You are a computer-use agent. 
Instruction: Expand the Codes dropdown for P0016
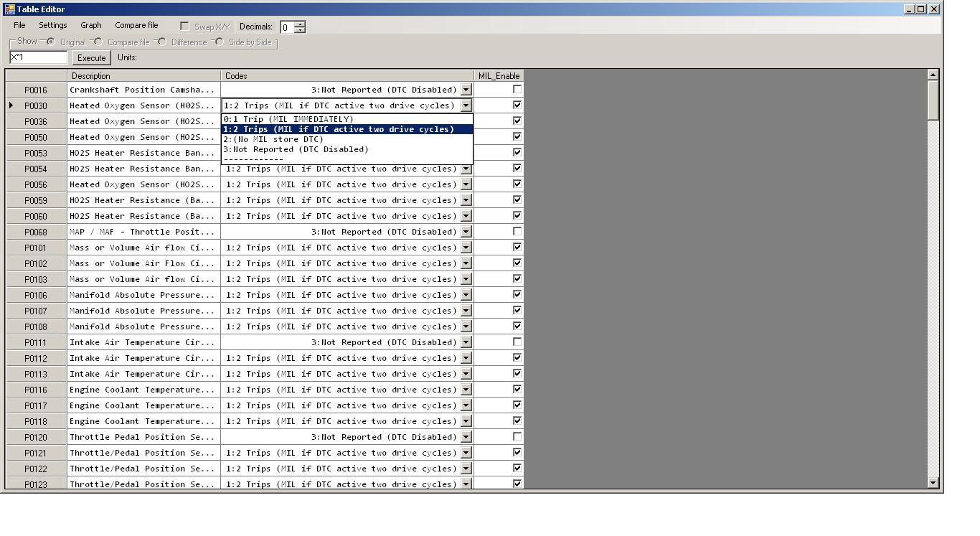coord(466,90)
